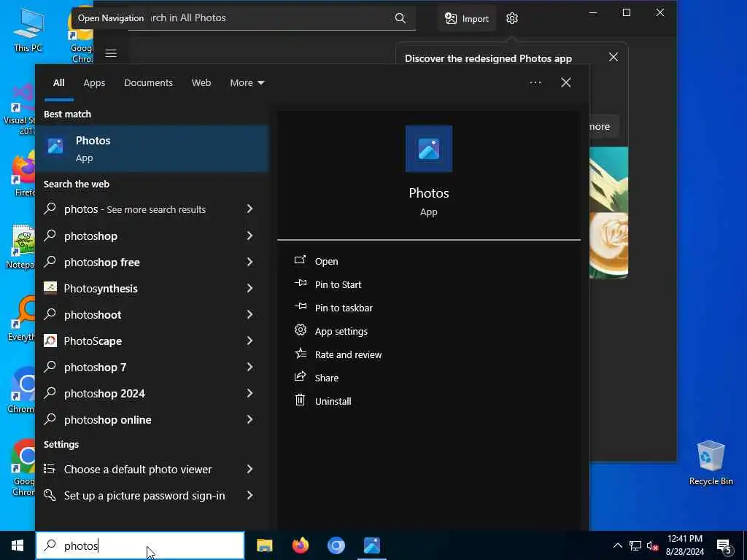Click the hamburger navigation icon in Photos window
This screenshot has width=747, height=560.
[x=111, y=53]
